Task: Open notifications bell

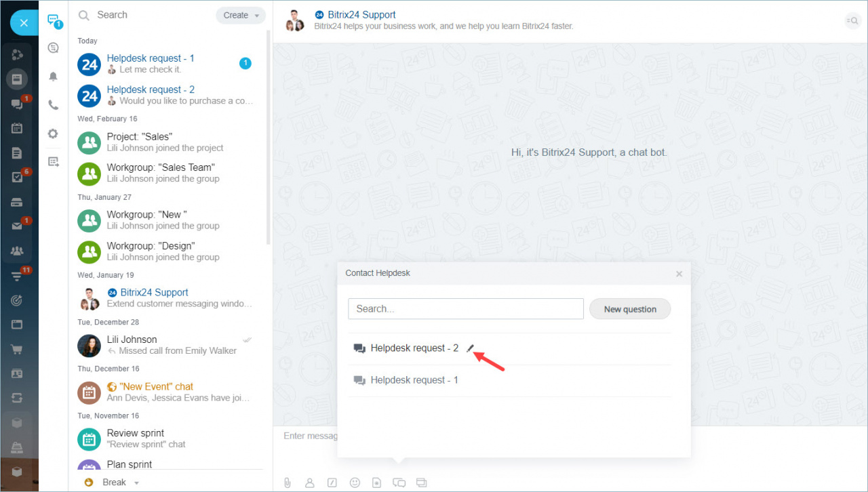Action: (54, 77)
